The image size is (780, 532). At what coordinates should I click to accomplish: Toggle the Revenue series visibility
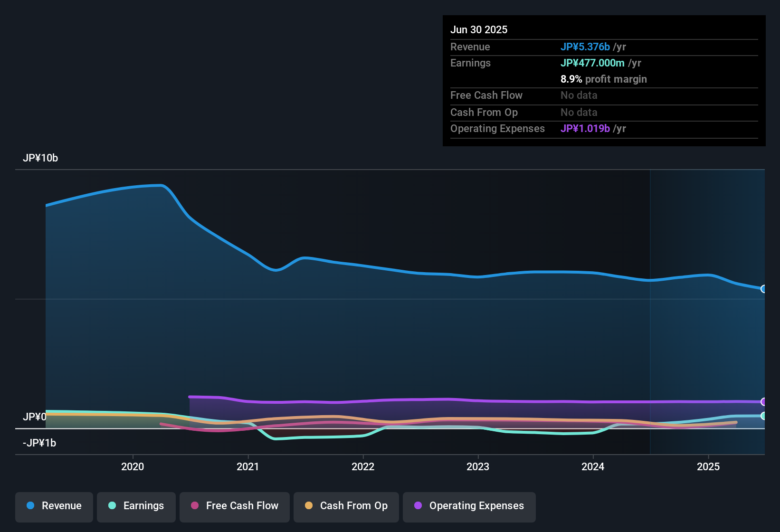pos(54,506)
